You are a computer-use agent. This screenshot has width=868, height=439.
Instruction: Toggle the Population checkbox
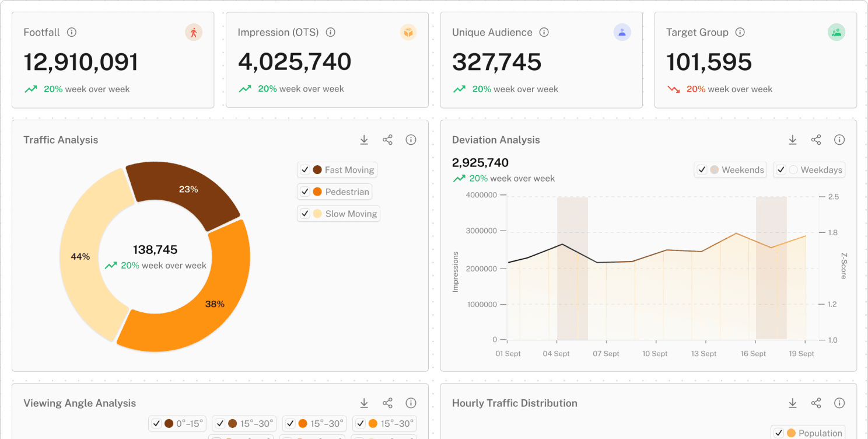(779, 433)
